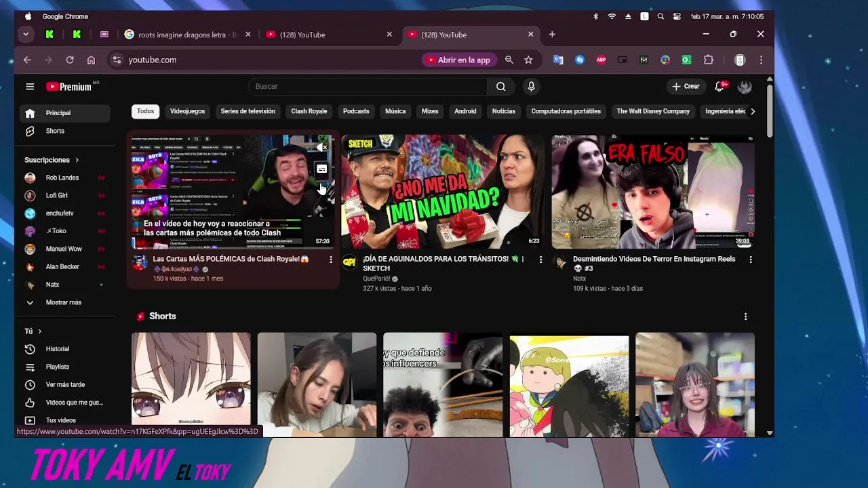Open ¿No me da mi Navidad? thumbnail
Image resolution: width=868 pixels, height=488 pixels.
pos(443,192)
